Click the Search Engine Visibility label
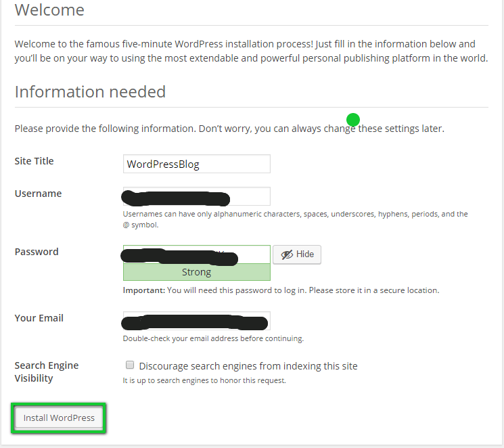Viewport: 504px width, 448px height. [47, 372]
